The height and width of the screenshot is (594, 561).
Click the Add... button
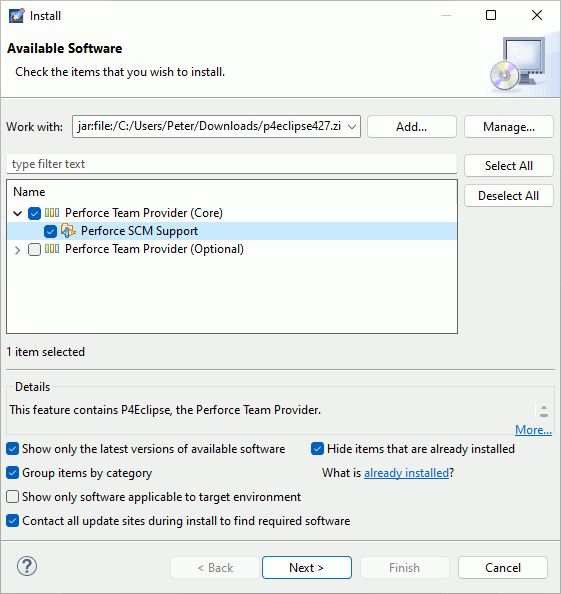pos(411,127)
